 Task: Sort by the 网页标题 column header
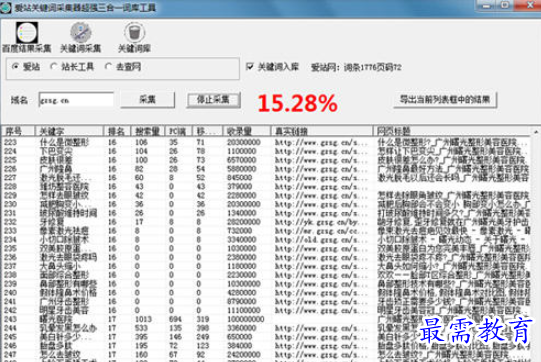451,131
